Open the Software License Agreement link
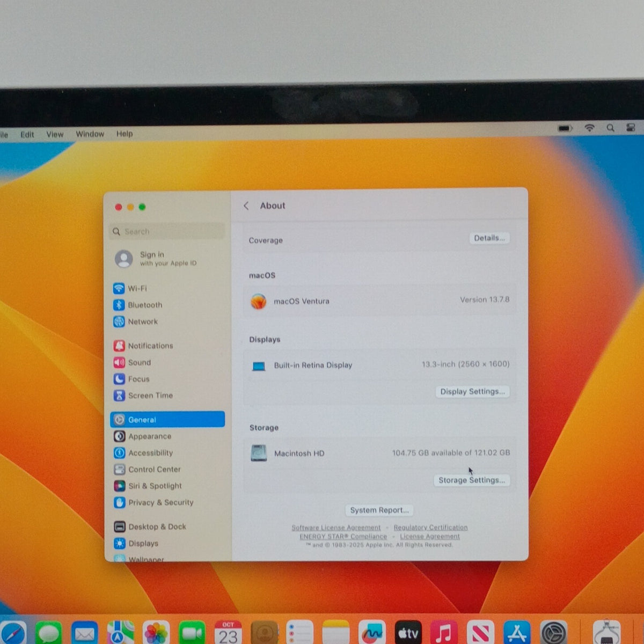The height and width of the screenshot is (644, 644). pos(336,528)
